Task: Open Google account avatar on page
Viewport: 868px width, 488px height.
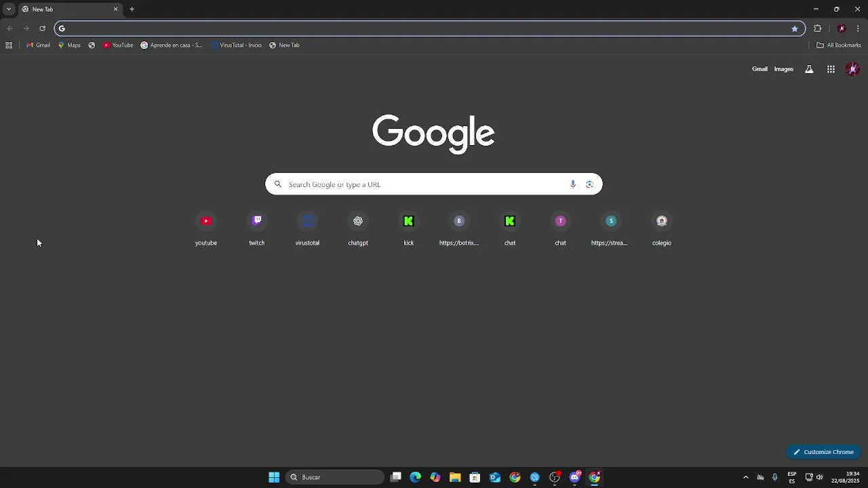Action: (852, 69)
